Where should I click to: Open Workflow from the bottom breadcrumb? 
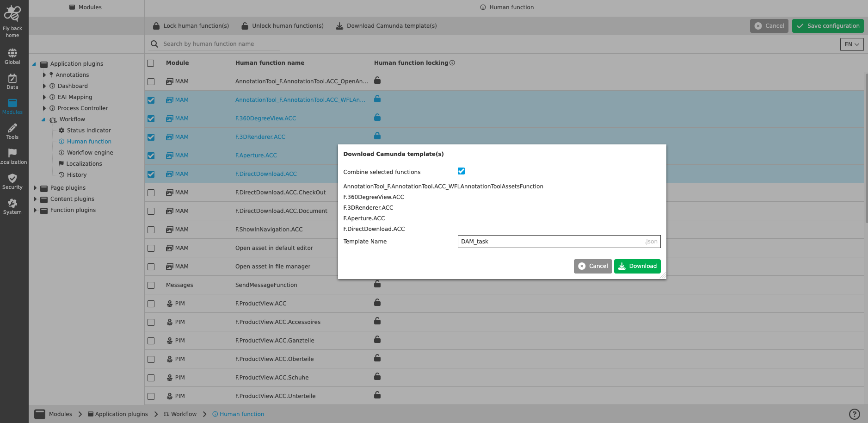point(184,414)
